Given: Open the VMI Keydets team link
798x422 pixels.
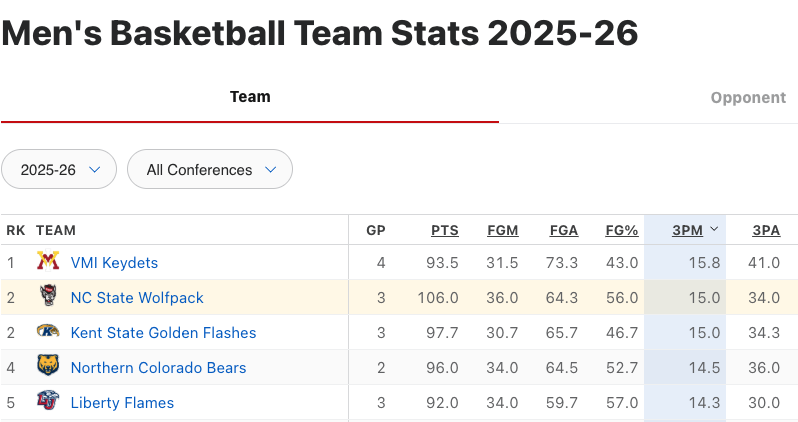Looking at the screenshot, I should (x=114, y=263).
